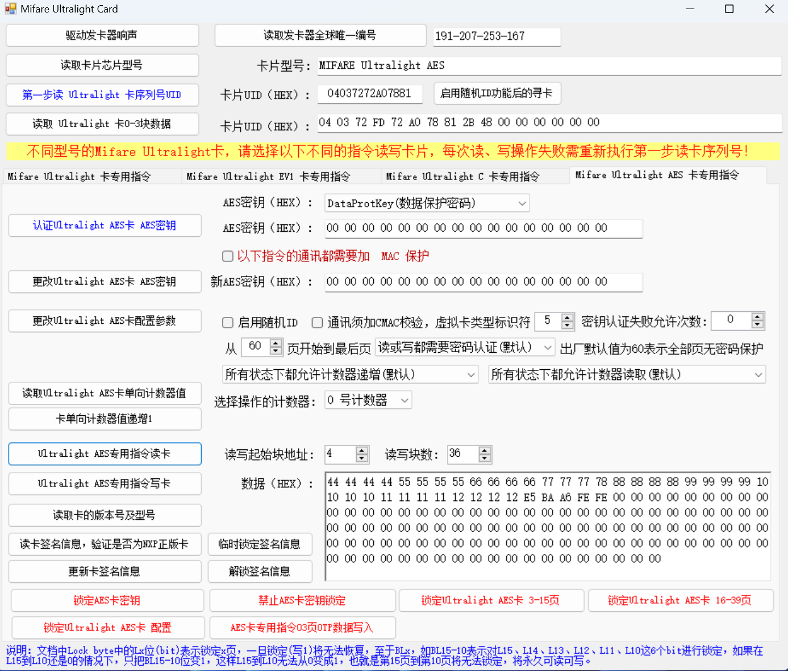Expand the 读或写都需要密码认证 dropdown
This screenshot has height=672, width=788.
(547, 348)
